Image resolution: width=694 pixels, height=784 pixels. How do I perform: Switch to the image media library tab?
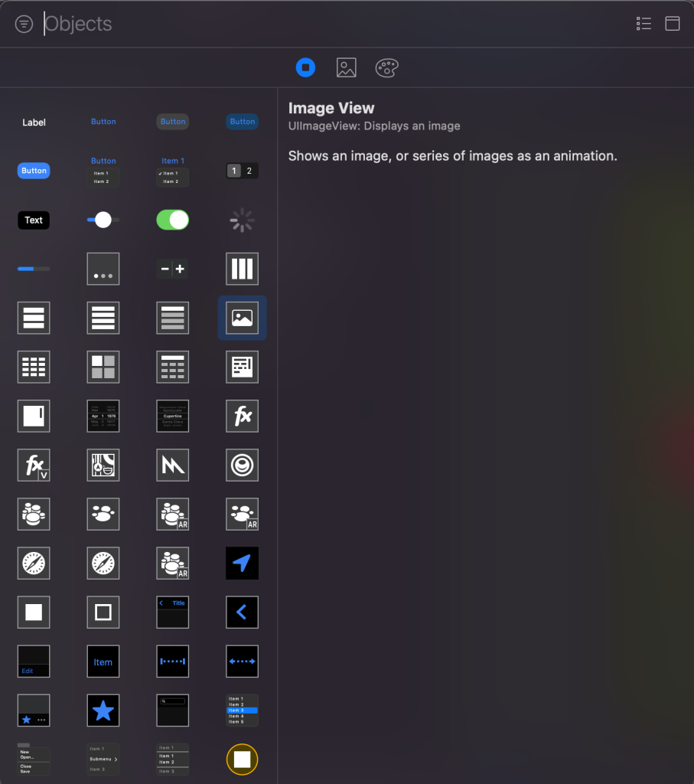pos(347,67)
